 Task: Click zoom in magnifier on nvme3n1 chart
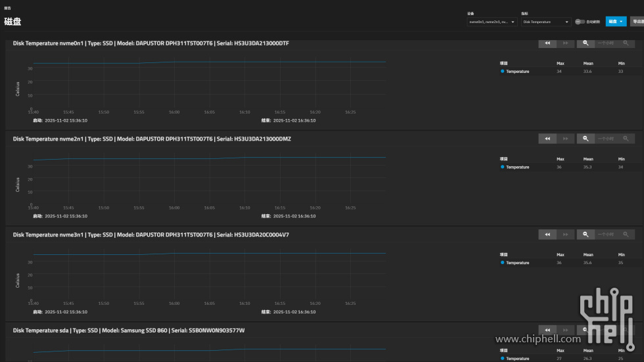click(x=626, y=235)
